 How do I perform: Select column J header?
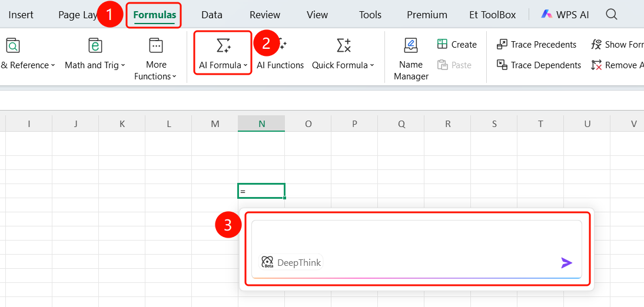[75, 124]
